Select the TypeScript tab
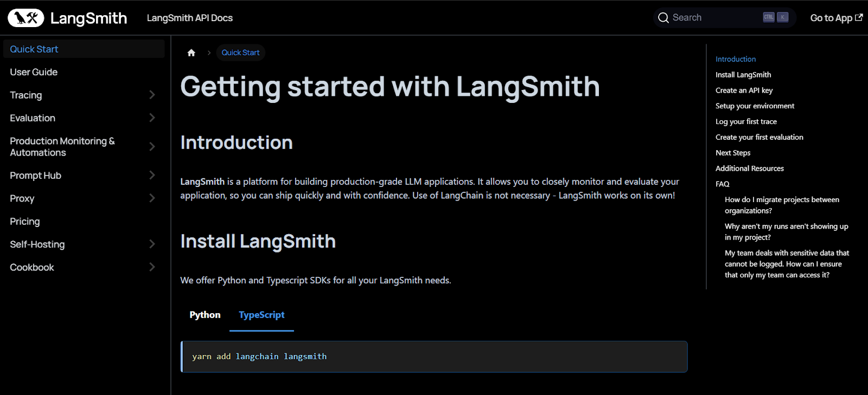Screen dimensions: 868x395 point(261,315)
